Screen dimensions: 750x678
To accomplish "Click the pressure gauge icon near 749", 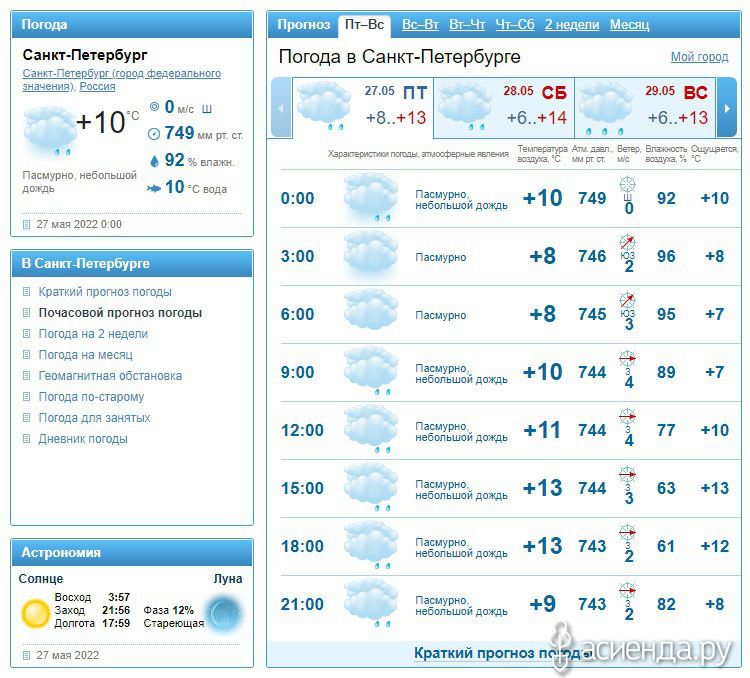I will tap(153, 133).
